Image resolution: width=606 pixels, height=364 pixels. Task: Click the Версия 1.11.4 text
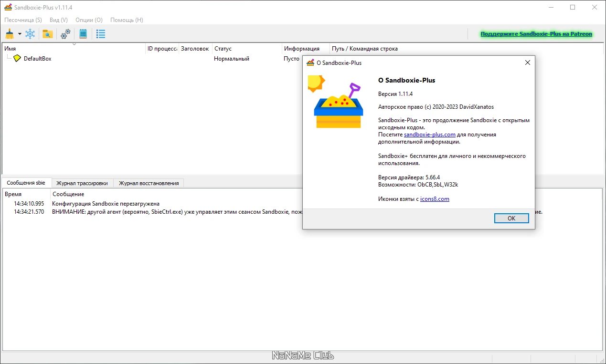pos(395,94)
